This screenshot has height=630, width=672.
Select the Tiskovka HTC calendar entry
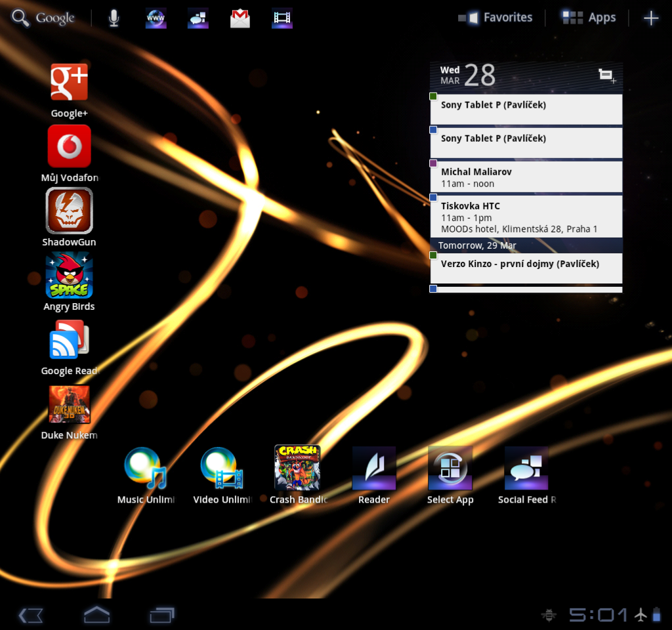(525, 217)
